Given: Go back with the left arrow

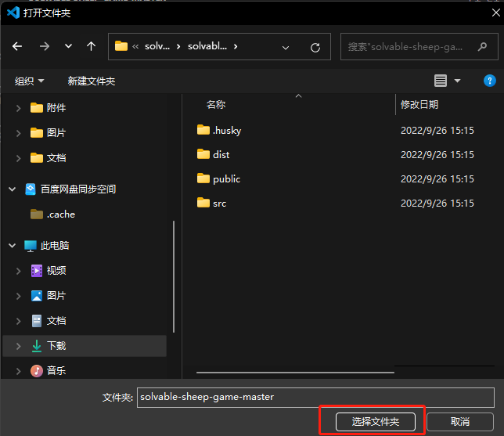Looking at the screenshot, I should point(17,47).
